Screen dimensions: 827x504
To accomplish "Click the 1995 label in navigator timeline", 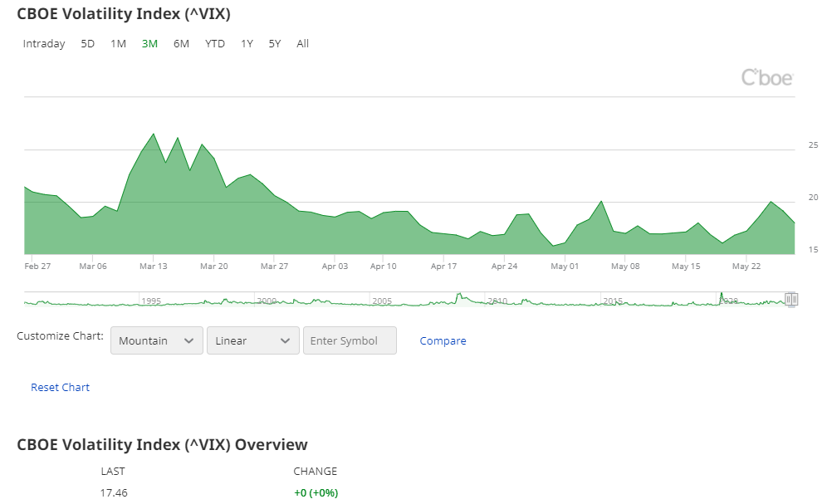I will click(151, 301).
